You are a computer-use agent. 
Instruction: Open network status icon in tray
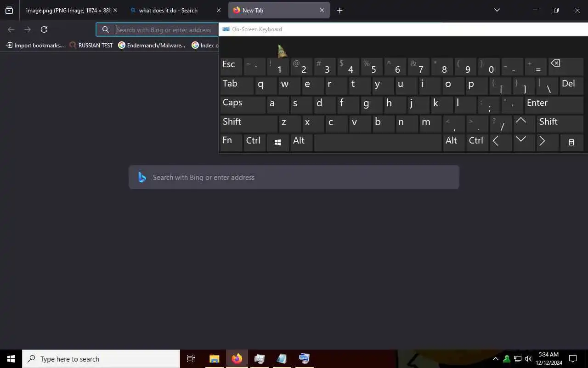pyautogui.click(x=518, y=359)
